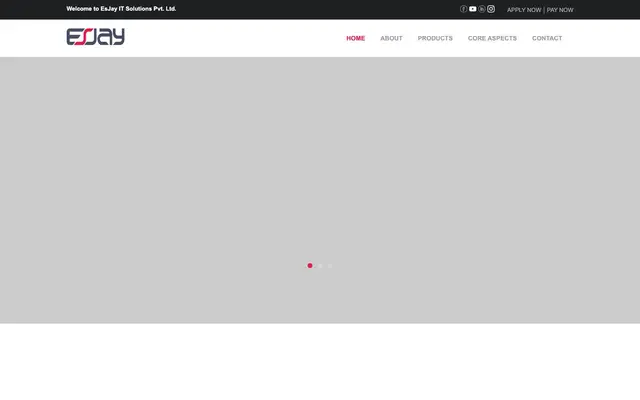Click the EsJay logo
The image size is (640, 400).
point(96,37)
